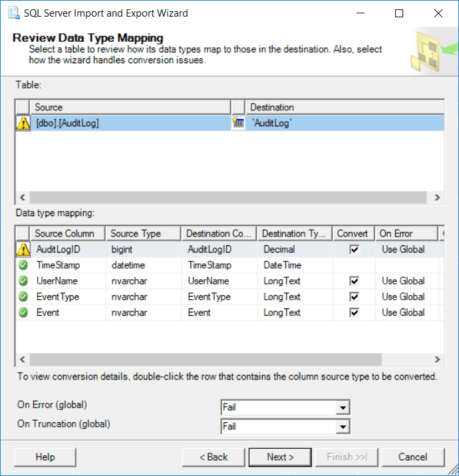This screenshot has width=459, height=476.
Task: Click the wizard icon in the title bar
Action: coord(14,13)
